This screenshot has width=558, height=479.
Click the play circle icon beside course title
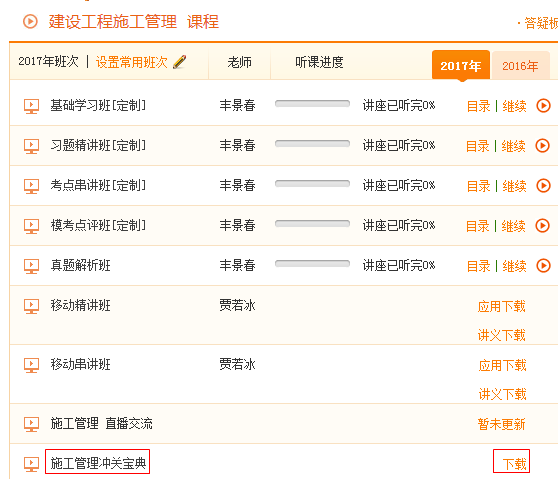point(30,21)
